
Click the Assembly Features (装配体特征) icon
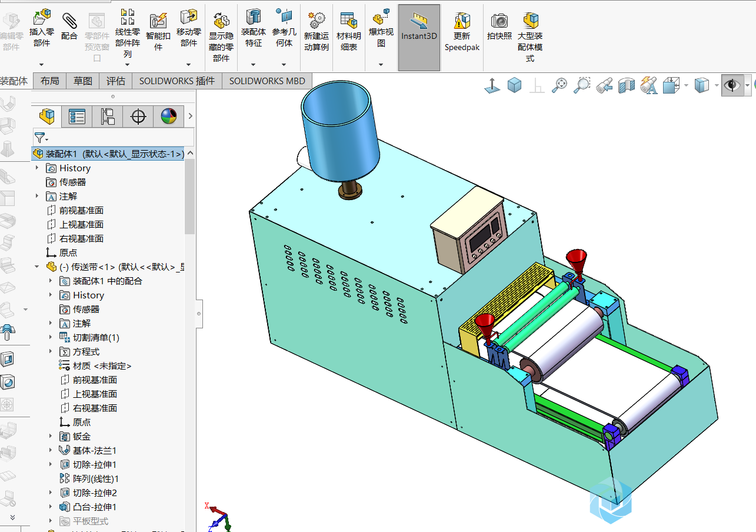coord(254,18)
